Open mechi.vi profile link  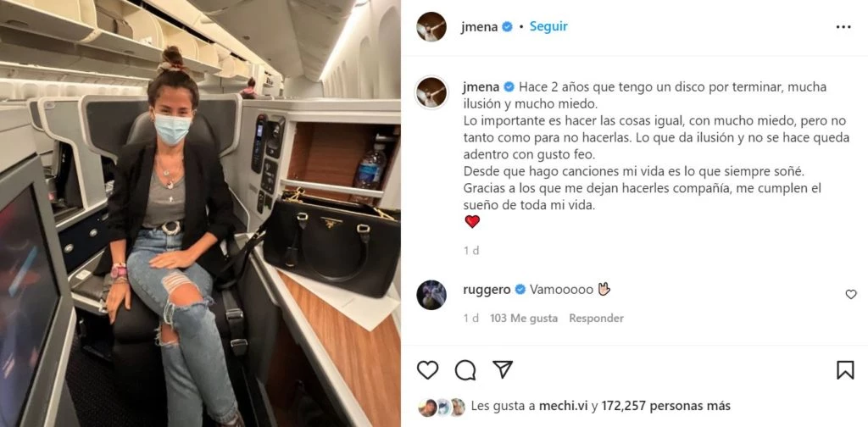(564, 406)
